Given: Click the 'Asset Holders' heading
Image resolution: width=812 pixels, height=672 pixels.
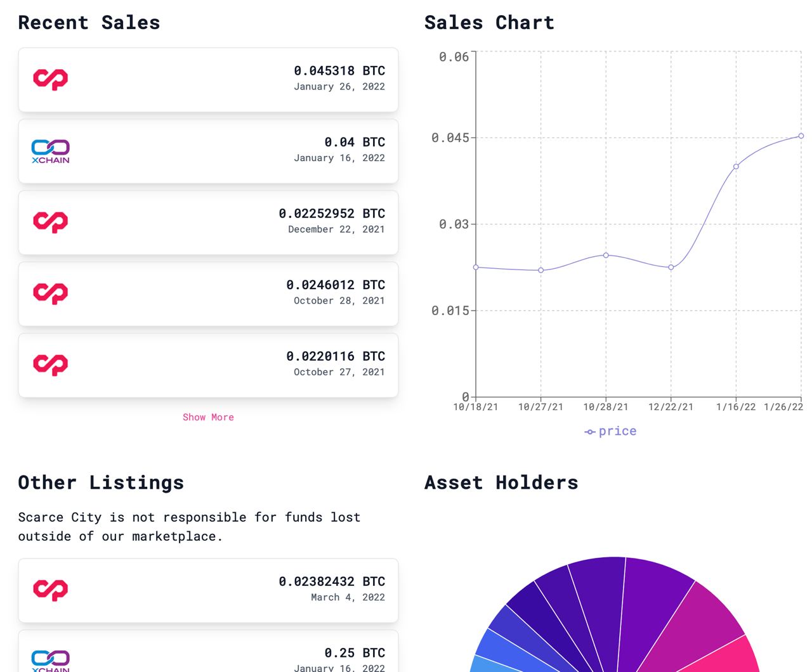Looking at the screenshot, I should click(x=501, y=483).
